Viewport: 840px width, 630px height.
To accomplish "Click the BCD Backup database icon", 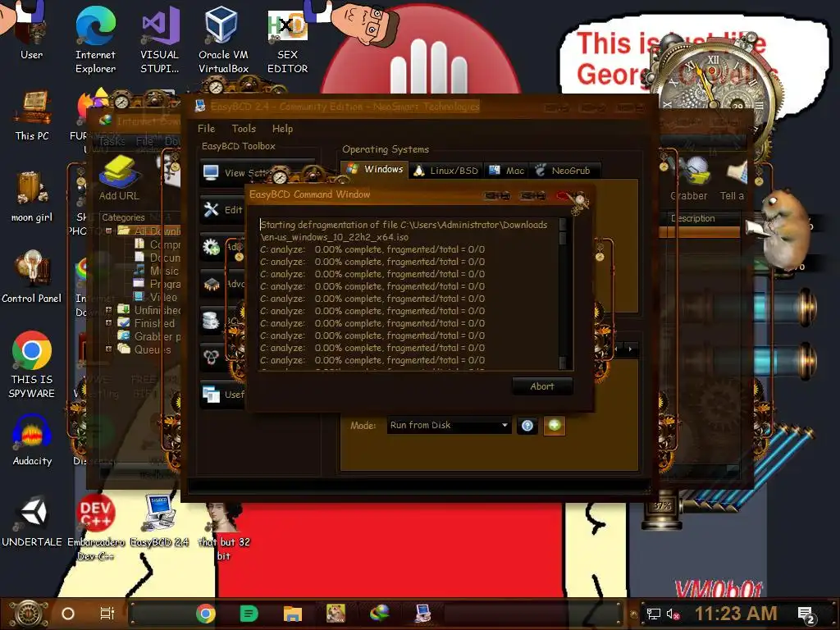I will pyautogui.click(x=211, y=321).
